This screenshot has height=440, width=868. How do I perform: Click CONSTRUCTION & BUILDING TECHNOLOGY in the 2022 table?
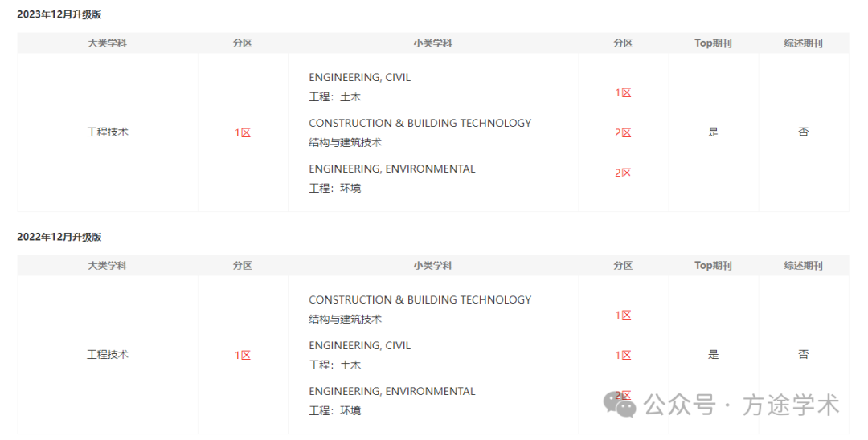pyautogui.click(x=420, y=299)
